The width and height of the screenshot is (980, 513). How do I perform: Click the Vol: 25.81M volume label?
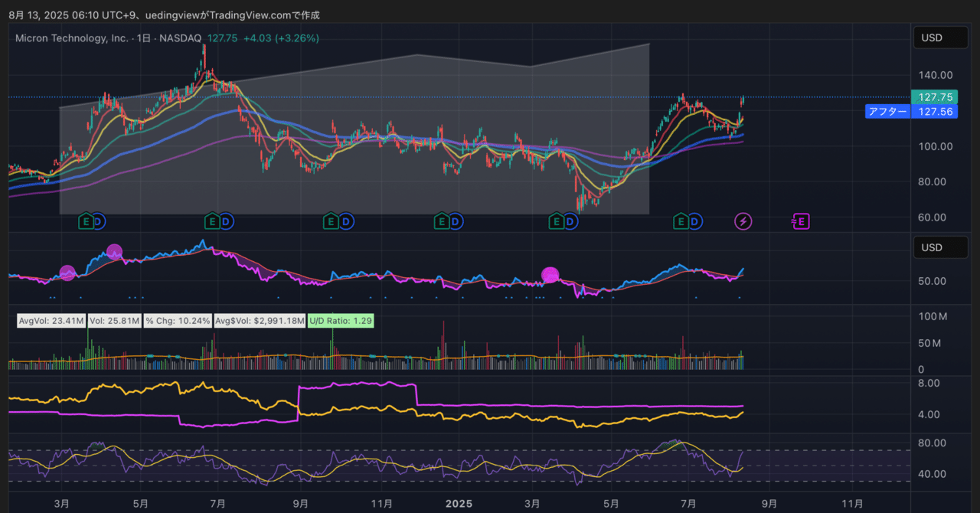114,321
